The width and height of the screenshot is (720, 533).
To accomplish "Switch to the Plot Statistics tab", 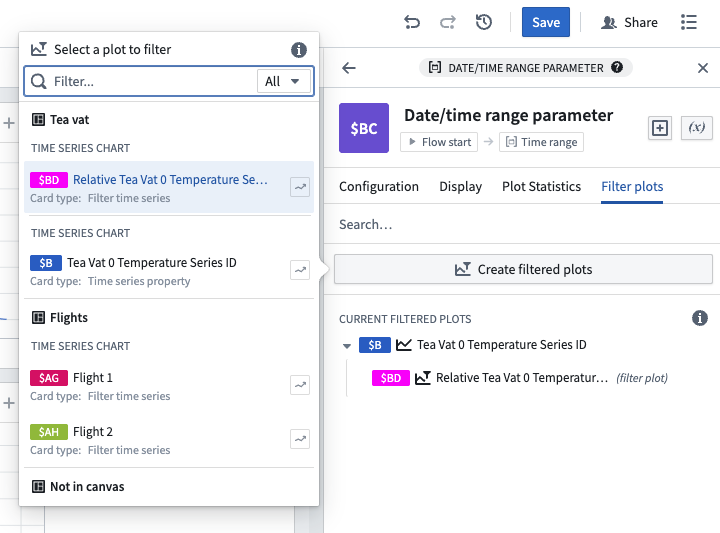I will pos(541,186).
